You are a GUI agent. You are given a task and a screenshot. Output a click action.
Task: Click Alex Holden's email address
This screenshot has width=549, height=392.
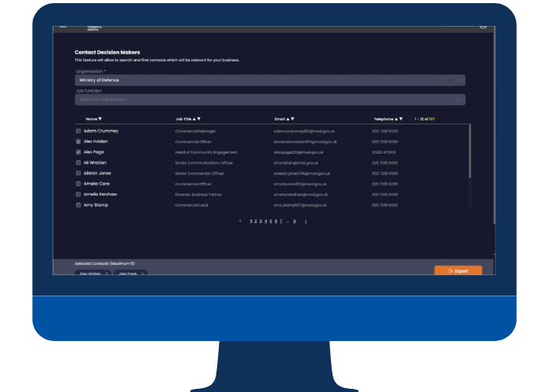(x=305, y=142)
